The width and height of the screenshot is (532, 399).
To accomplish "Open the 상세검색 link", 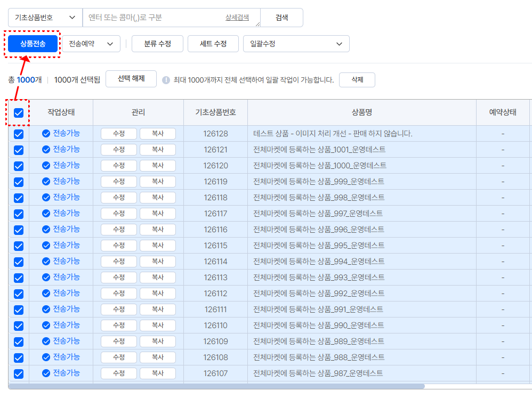I will [x=237, y=18].
